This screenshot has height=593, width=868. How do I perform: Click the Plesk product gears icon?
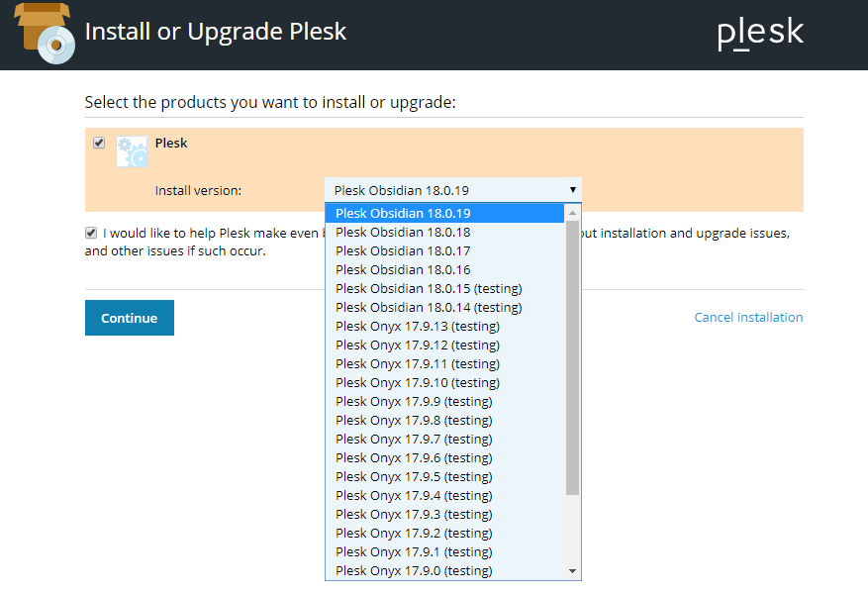click(132, 151)
